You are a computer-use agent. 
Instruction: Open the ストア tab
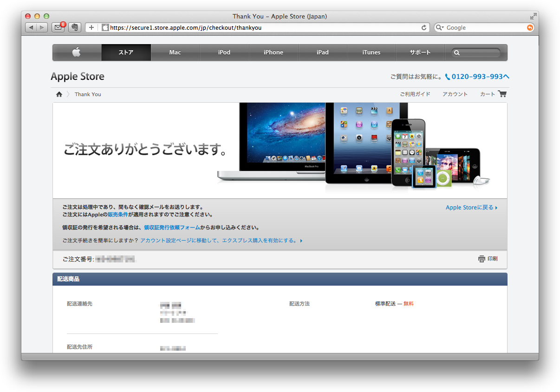pyautogui.click(x=126, y=52)
